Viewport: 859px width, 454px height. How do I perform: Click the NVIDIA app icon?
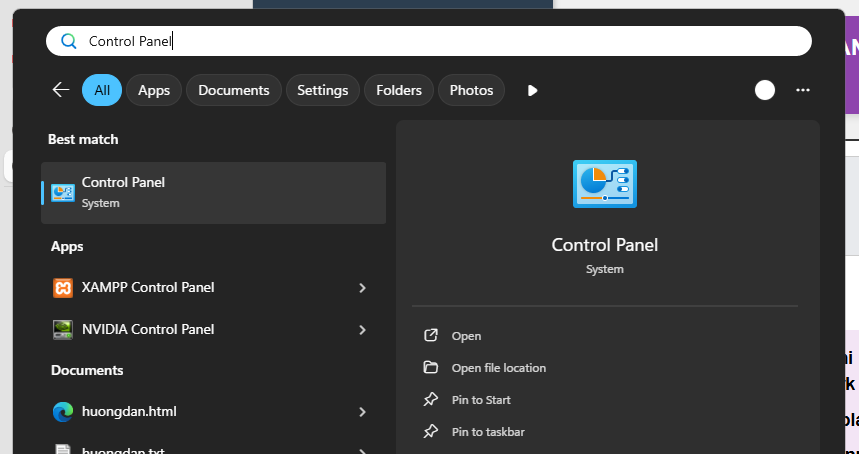tap(63, 330)
